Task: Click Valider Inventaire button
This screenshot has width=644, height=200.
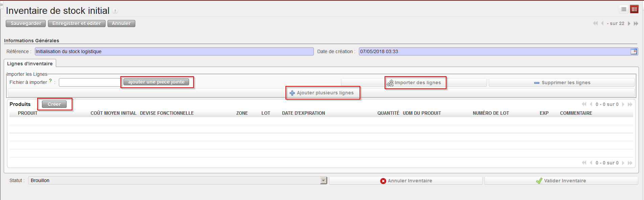Action: pos(561,181)
